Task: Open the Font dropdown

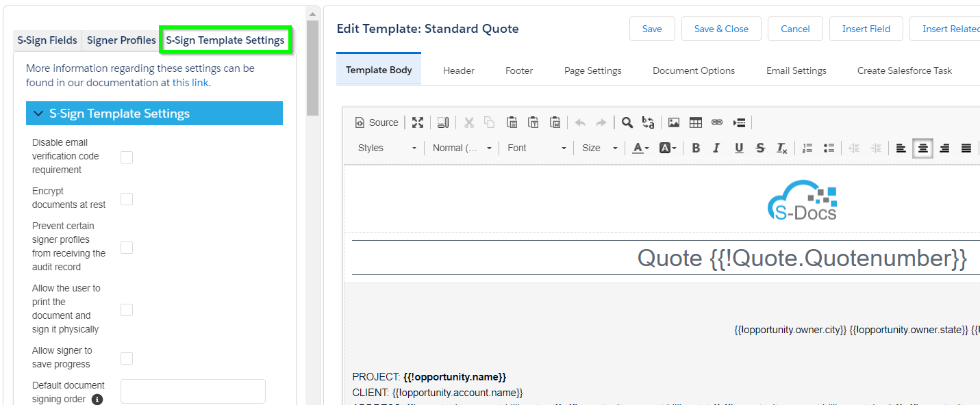Action: point(537,148)
